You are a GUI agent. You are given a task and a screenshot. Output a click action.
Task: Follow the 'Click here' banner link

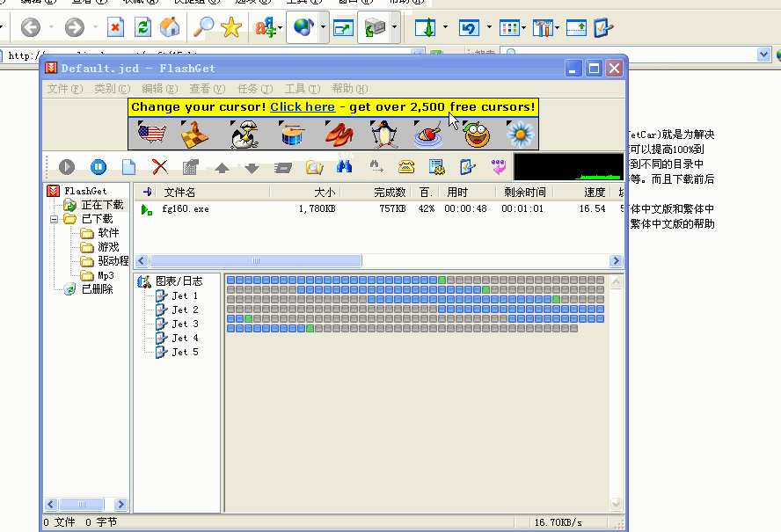coord(303,107)
